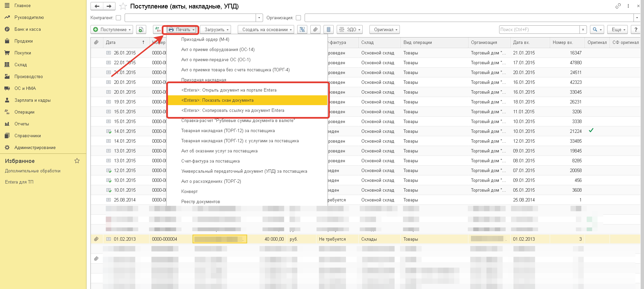The width and height of the screenshot is (644, 289).
Task: Go to Покупки section
Action: point(23,53)
